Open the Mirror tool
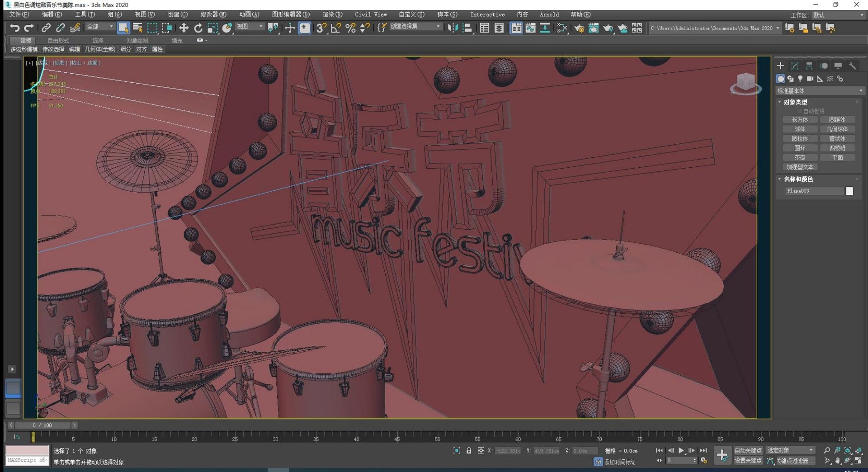 tap(452, 28)
